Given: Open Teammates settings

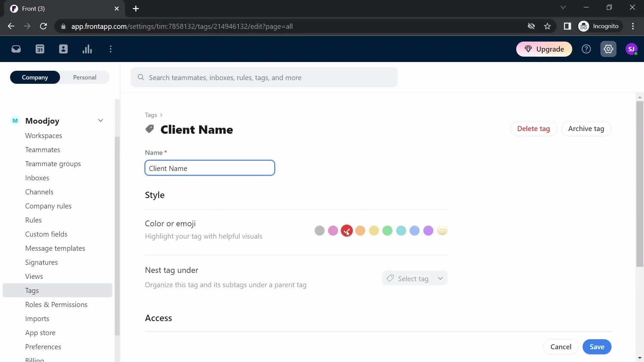Looking at the screenshot, I should coord(43,150).
